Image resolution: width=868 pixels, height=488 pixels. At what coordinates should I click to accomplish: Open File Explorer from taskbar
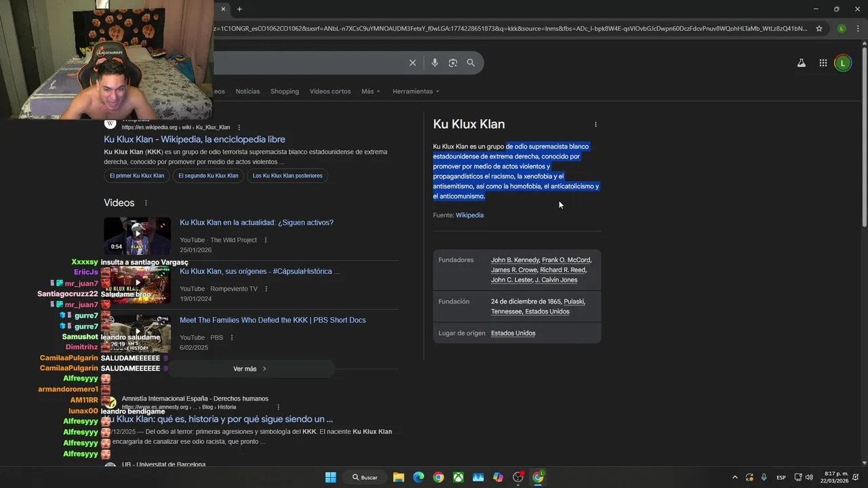tap(399, 477)
